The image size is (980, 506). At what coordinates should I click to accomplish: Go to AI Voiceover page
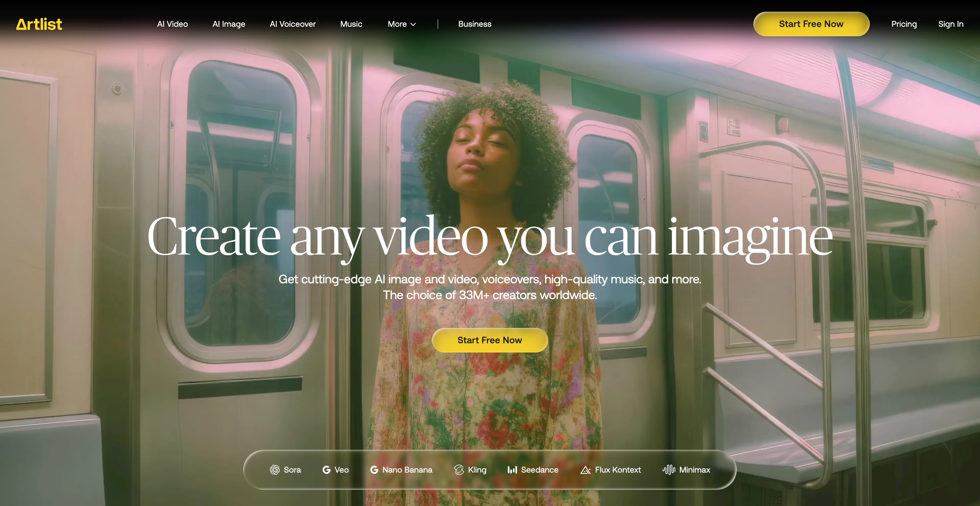click(292, 24)
